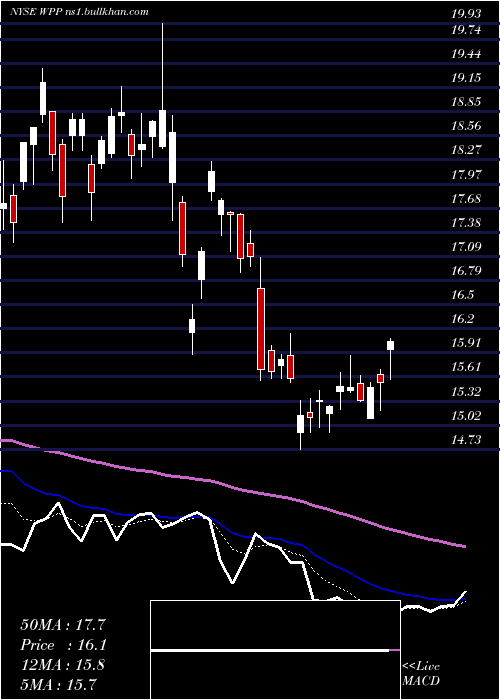This screenshot has height=700, width=500.
Task: Click the 17.68 axis value
Action: (x=466, y=198)
